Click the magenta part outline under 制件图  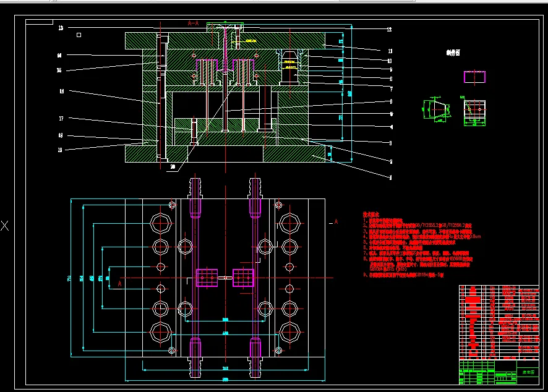474,77
